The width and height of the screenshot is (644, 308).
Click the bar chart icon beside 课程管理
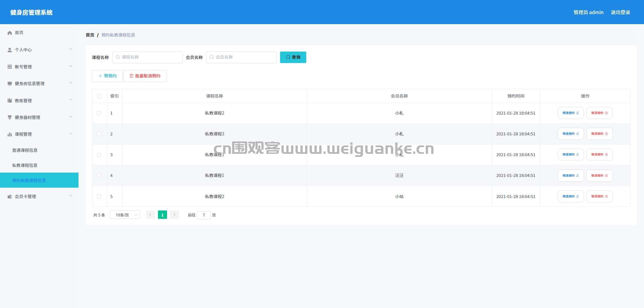(x=10, y=134)
